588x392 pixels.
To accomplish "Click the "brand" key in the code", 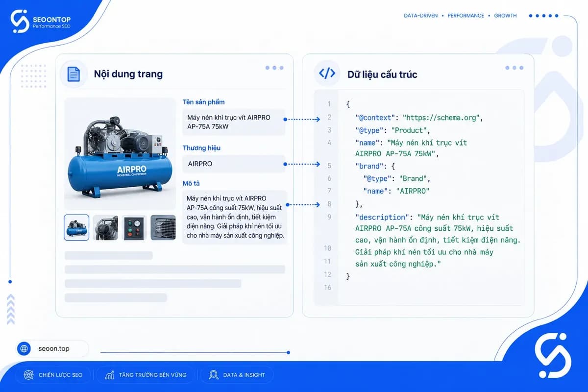I will [x=369, y=166].
